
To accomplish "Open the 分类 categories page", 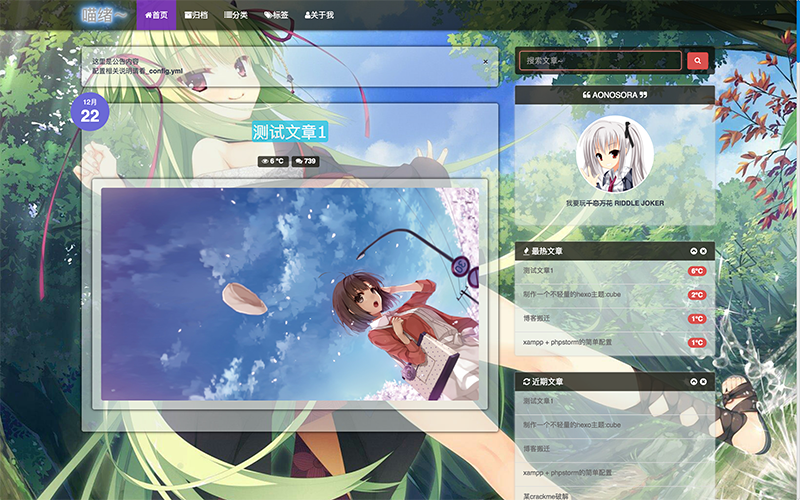I will point(236,15).
